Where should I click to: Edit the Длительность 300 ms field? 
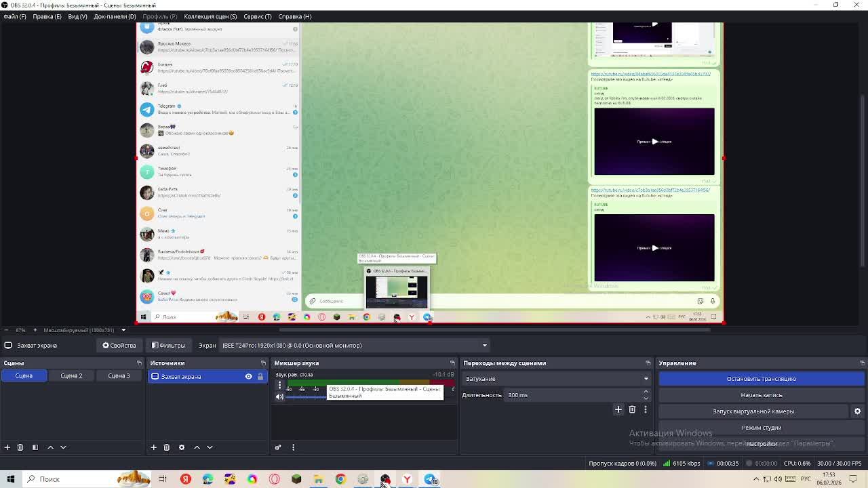click(573, 395)
